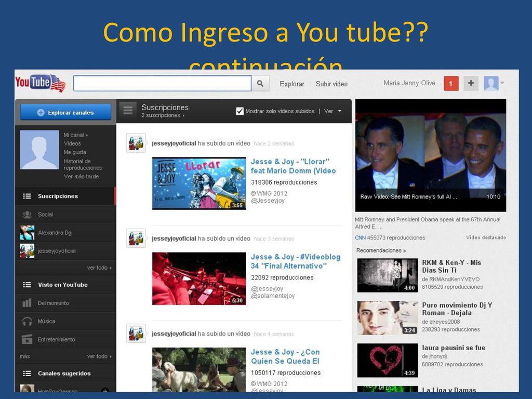
Task: Open the Subir vídeo page
Action: click(x=331, y=84)
